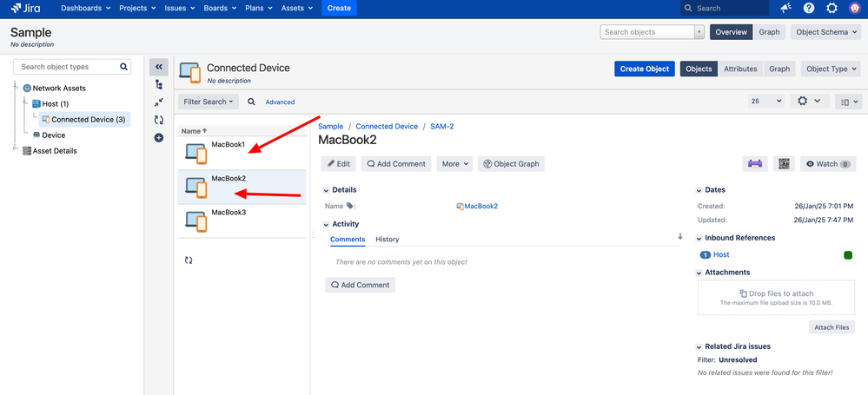Open the object type Graph tab
Screen dimensions: 868x395
tap(779, 69)
